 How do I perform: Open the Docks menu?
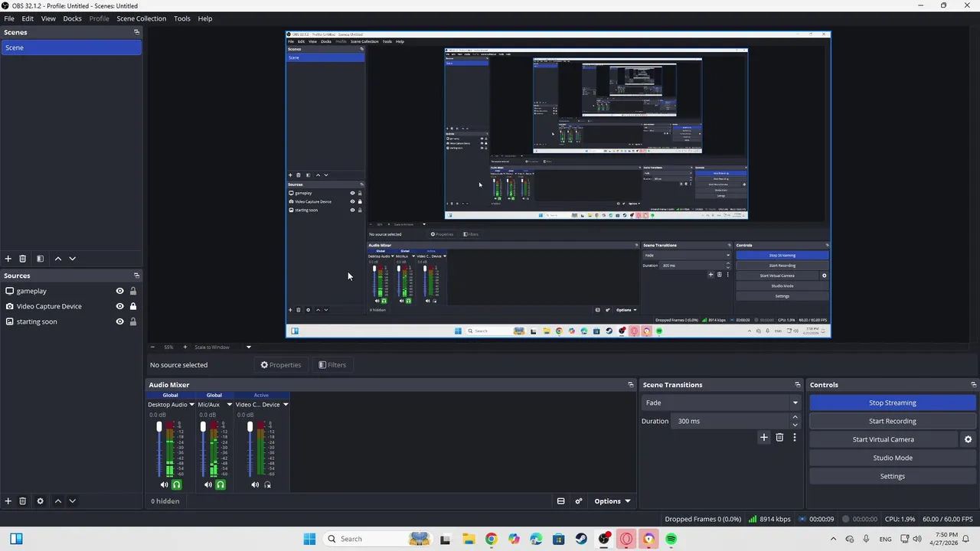coord(72,18)
